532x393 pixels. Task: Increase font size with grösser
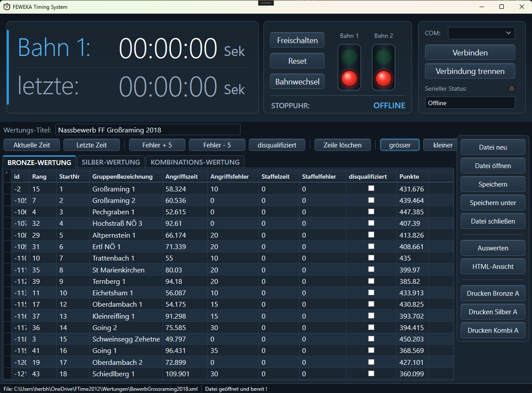pos(400,145)
